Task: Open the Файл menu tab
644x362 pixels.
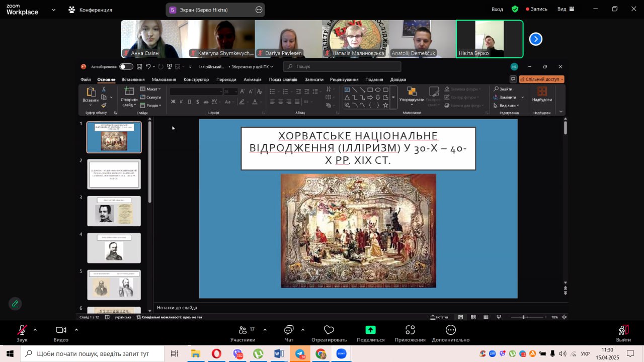Action: (86, 79)
